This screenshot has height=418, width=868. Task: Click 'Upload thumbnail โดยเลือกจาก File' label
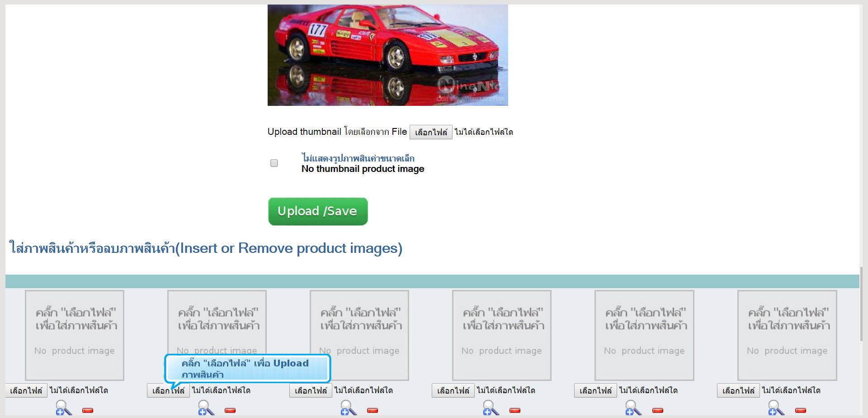tap(337, 132)
